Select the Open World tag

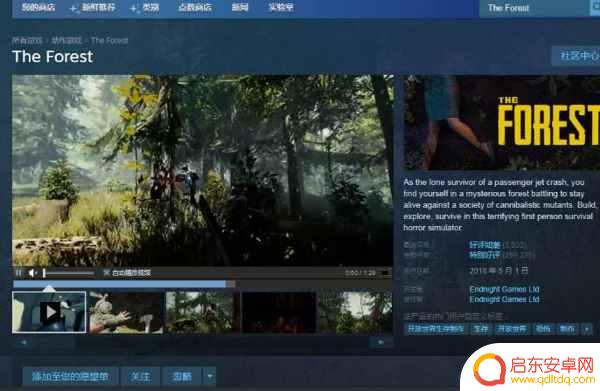click(512, 329)
